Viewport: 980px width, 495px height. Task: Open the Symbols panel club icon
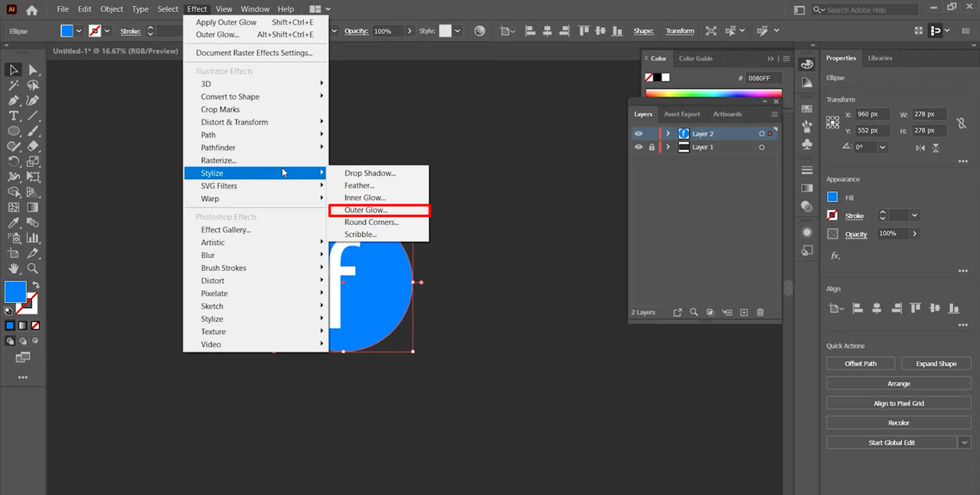tap(807, 144)
